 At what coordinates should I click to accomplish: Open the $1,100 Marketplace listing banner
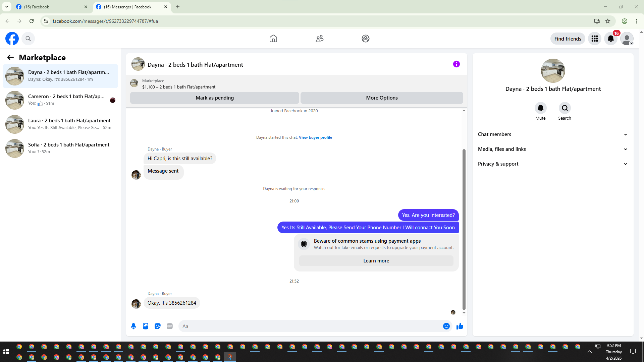click(x=297, y=83)
